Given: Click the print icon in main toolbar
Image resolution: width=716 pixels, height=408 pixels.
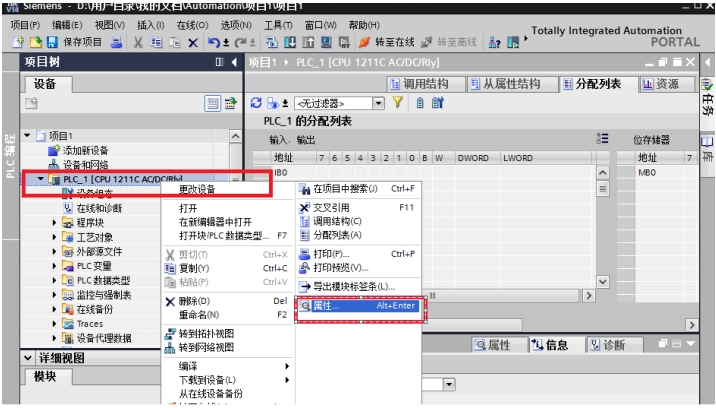Looking at the screenshot, I should tap(116, 42).
